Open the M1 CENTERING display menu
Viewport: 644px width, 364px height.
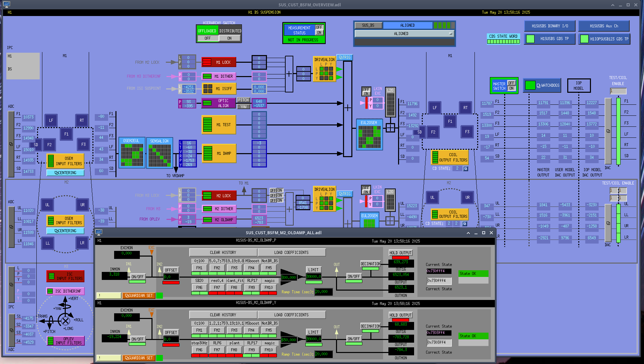(65, 173)
